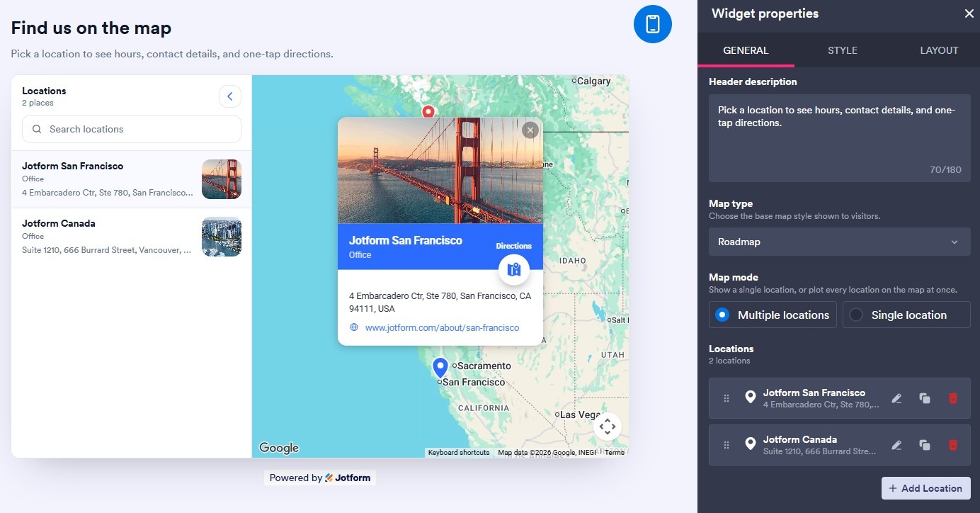The width and height of the screenshot is (980, 513).
Task: Click the pin icon of Jotform Canada row
Action: [x=750, y=444]
